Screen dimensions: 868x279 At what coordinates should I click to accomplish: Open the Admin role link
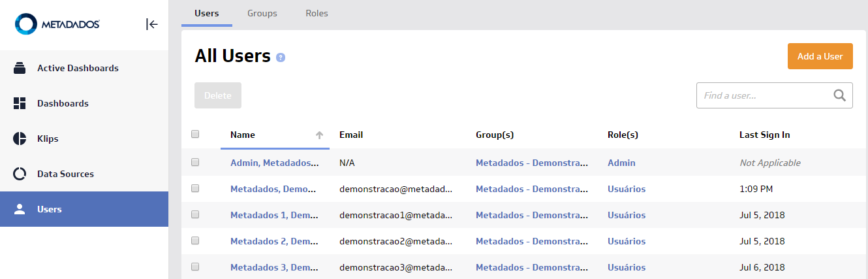(621, 163)
